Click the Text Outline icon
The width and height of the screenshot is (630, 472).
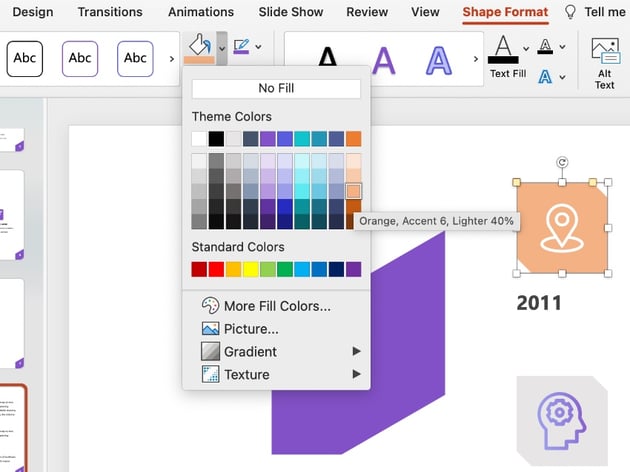545,45
